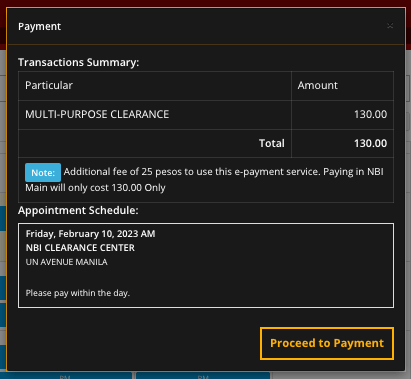Select the MULTI-PURPOSE CLEARANCE row entry
The height and width of the screenshot is (379, 411).
click(97, 114)
